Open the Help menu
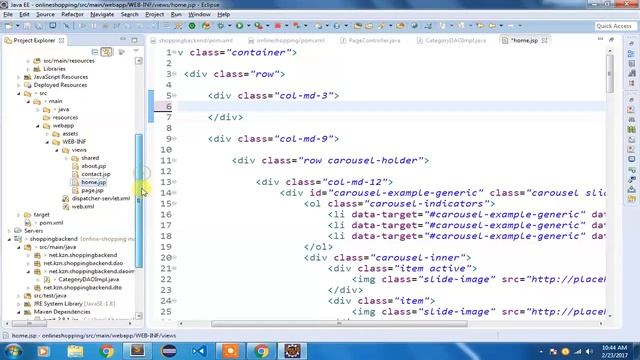Screen dimensions: 640x360 [223, 14]
